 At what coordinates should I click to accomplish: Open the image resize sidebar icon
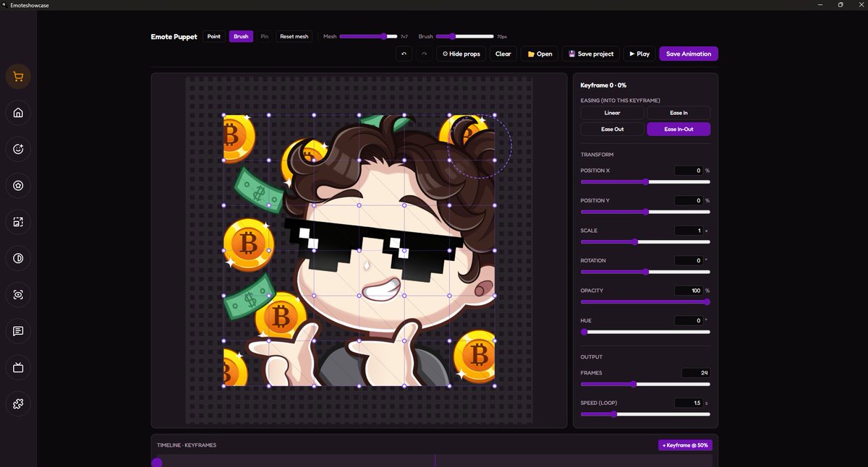pos(18,222)
